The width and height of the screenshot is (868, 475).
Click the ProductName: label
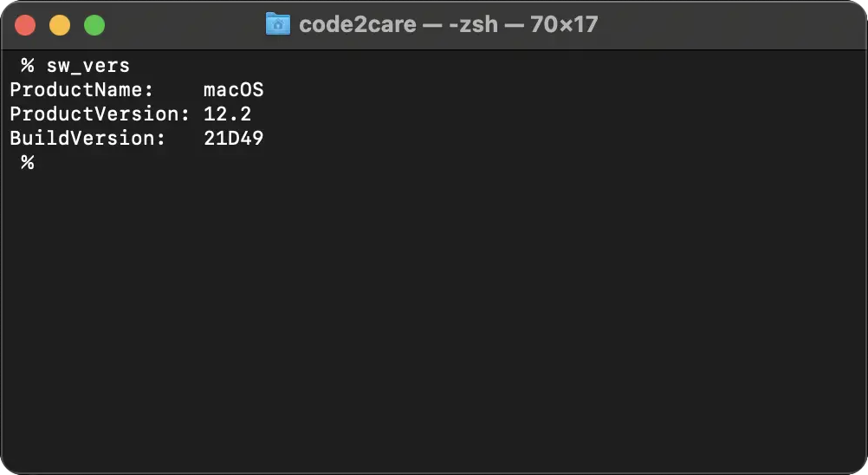(81, 90)
